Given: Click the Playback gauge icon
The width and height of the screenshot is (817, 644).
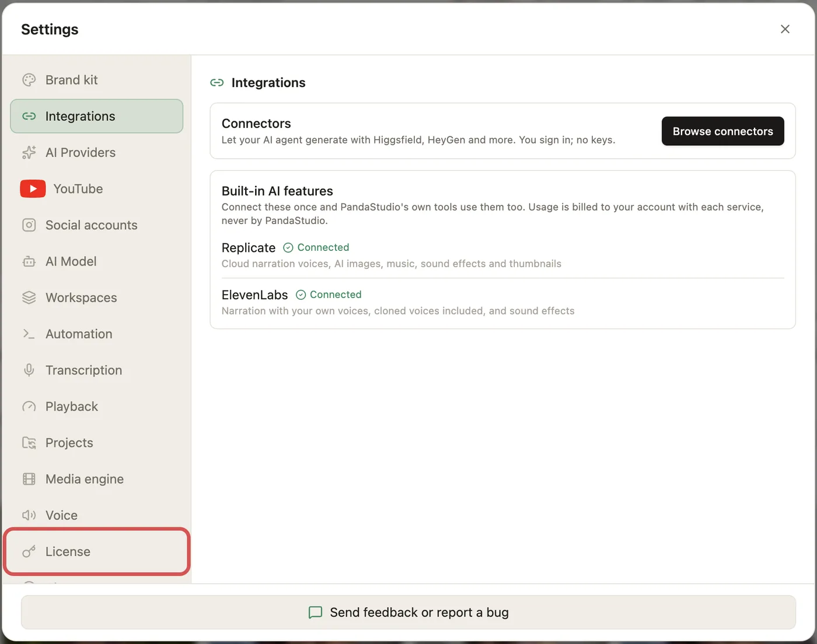Looking at the screenshot, I should click(x=29, y=407).
